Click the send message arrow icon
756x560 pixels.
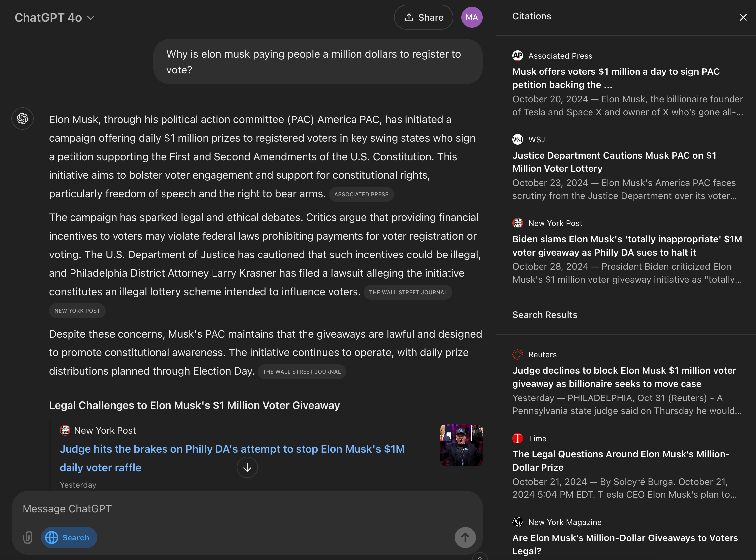tap(465, 537)
